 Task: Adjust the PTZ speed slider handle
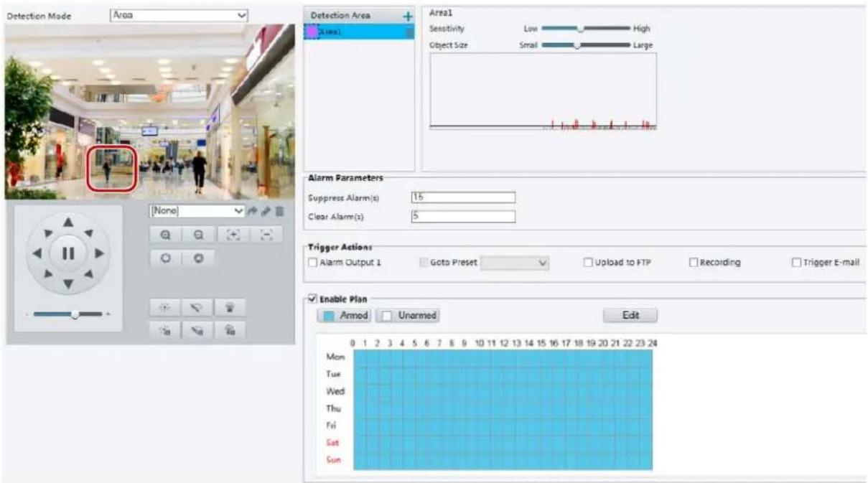pyautogui.click(x=74, y=314)
